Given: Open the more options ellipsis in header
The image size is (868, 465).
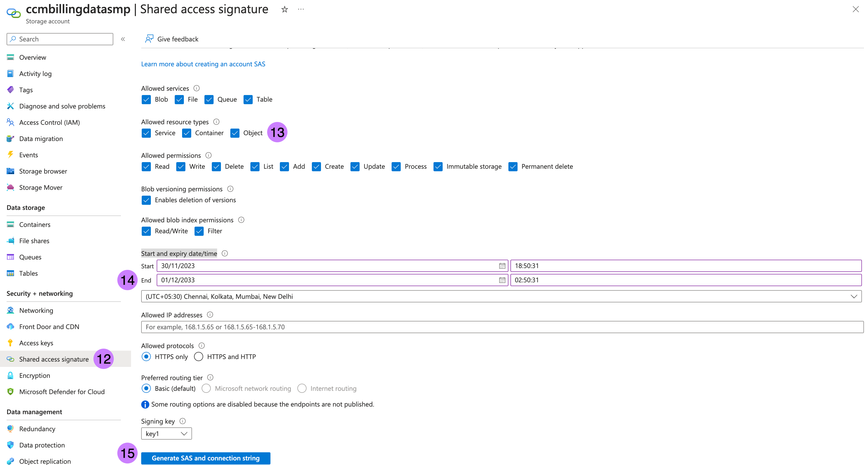Looking at the screenshot, I should (301, 9).
